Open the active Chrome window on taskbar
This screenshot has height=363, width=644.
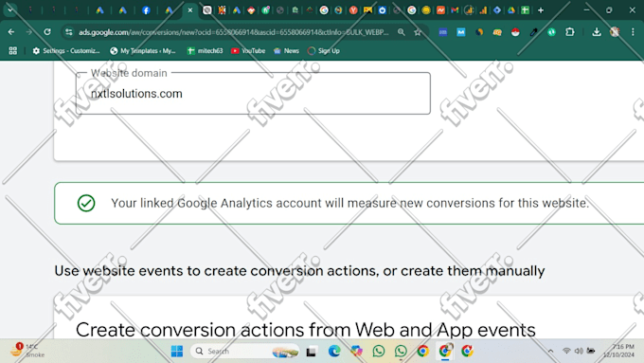point(445,351)
